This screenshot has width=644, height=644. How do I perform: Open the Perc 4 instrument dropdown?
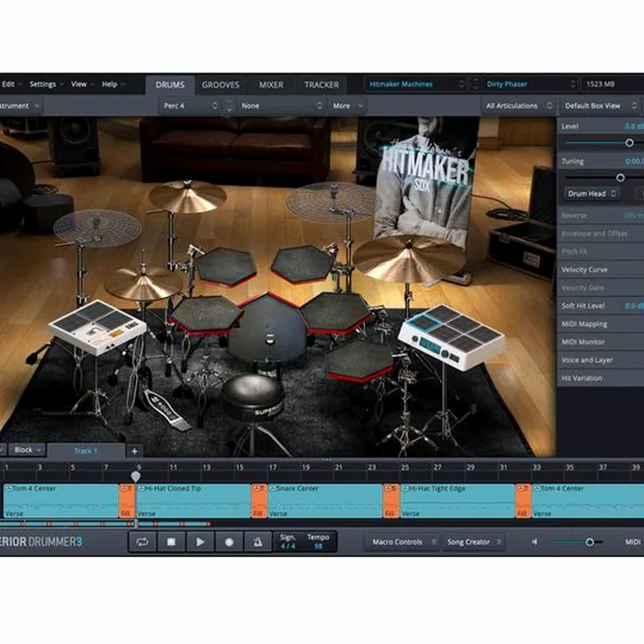[x=190, y=106]
